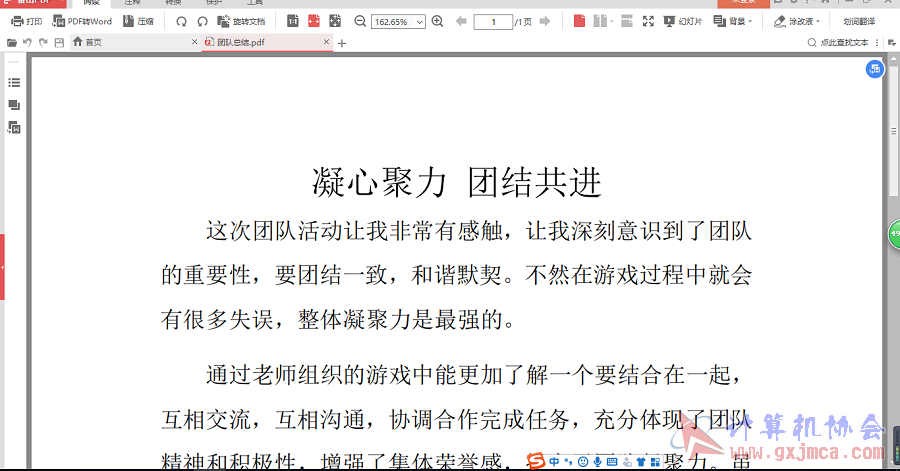Viewport: 900px width, 471px height.
Task: Open the outline bookmarks sidebar icon
Action: click(14, 83)
